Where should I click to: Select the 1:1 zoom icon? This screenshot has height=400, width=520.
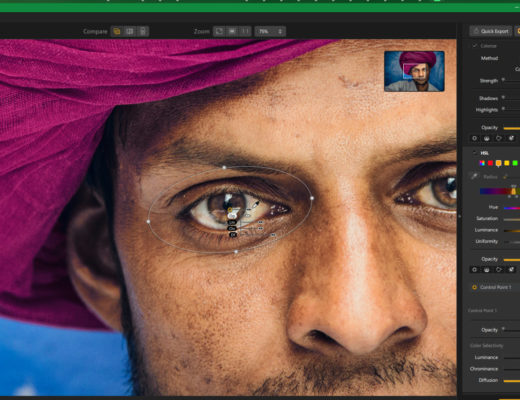click(245, 31)
